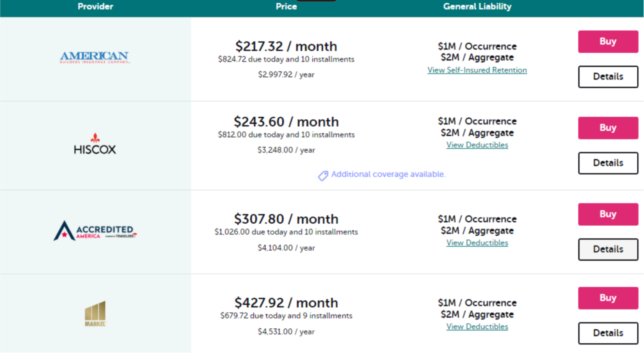The image size is (644, 353).
Task: Click the Additional coverage available link
Action: (388, 174)
